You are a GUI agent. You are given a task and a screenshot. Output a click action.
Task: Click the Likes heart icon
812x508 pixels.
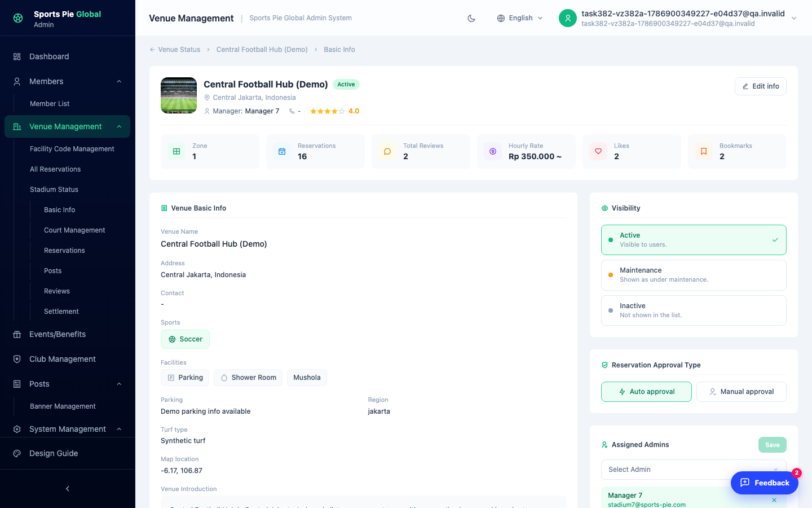click(x=598, y=151)
